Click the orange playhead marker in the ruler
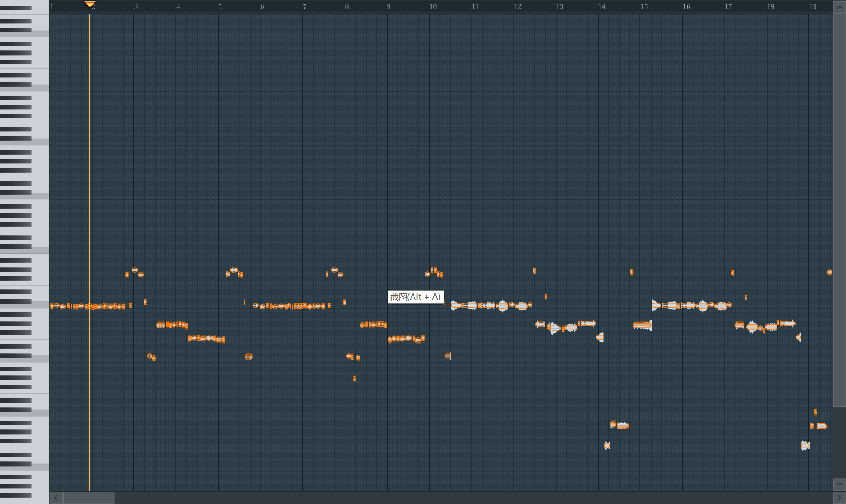 tap(89, 5)
